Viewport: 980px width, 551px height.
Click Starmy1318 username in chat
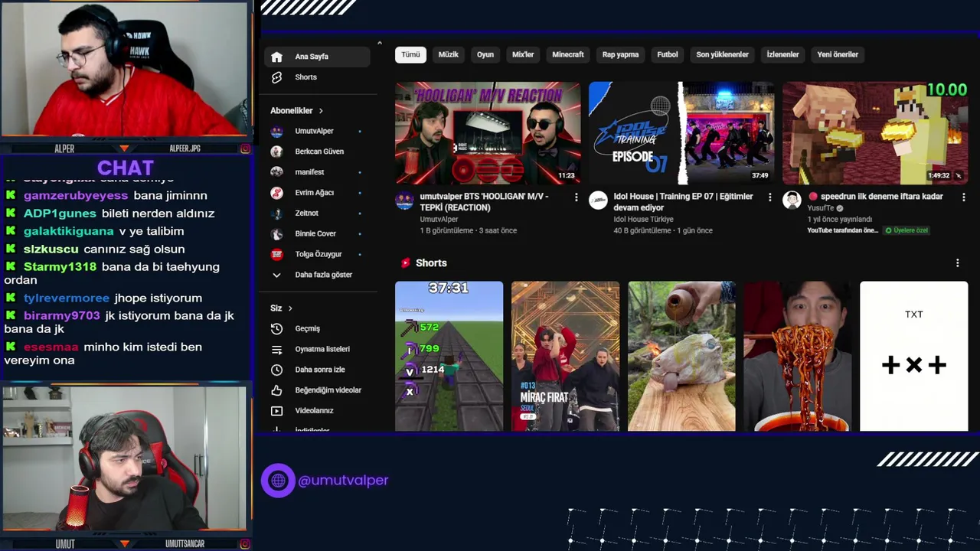pos(60,267)
